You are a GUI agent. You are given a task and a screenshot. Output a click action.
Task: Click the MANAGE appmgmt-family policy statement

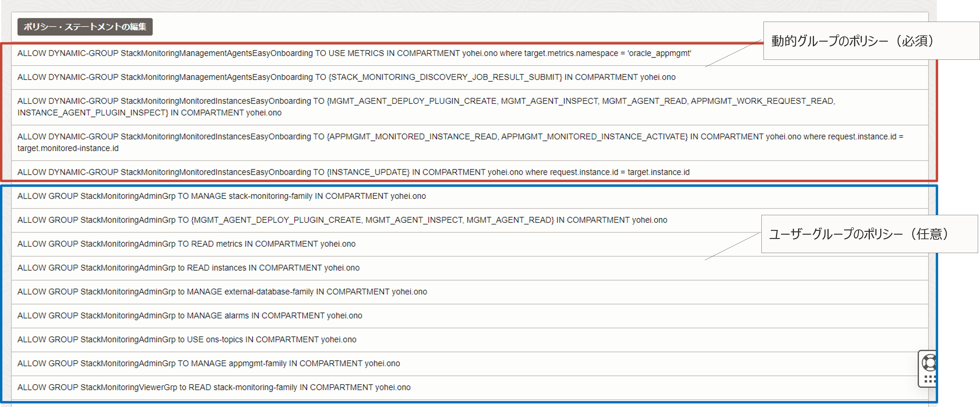208,364
